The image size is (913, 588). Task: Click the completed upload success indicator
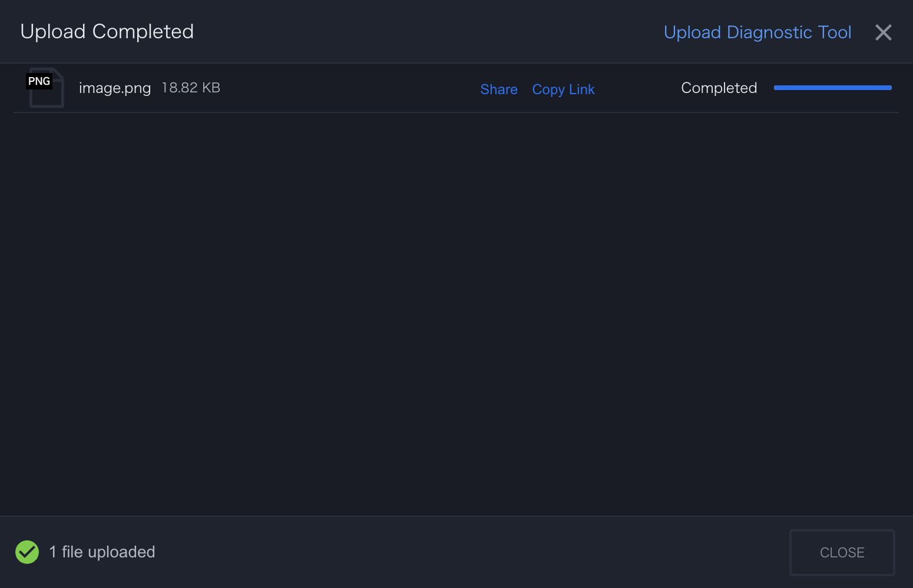[719, 88]
